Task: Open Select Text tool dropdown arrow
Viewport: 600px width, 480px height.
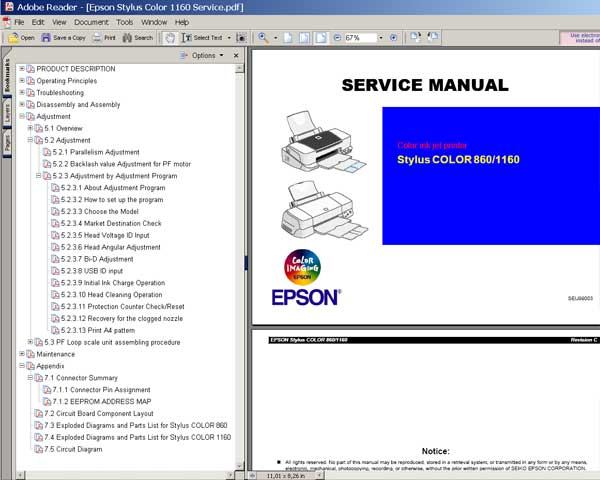Action: coord(229,38)
